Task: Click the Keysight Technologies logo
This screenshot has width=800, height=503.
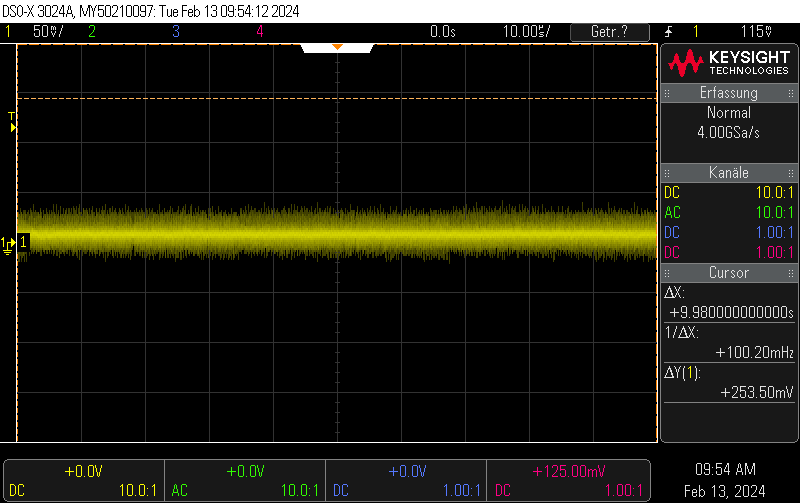Action: point(729,63)
